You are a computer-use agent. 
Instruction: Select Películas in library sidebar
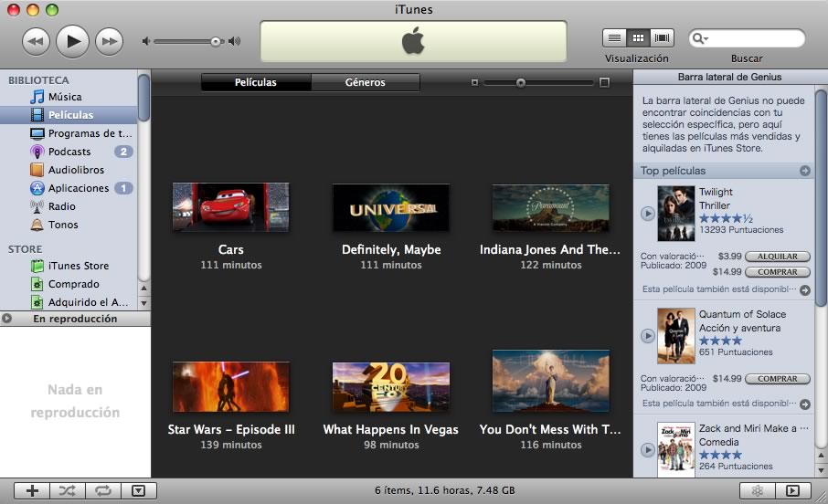tap(69, 114)
